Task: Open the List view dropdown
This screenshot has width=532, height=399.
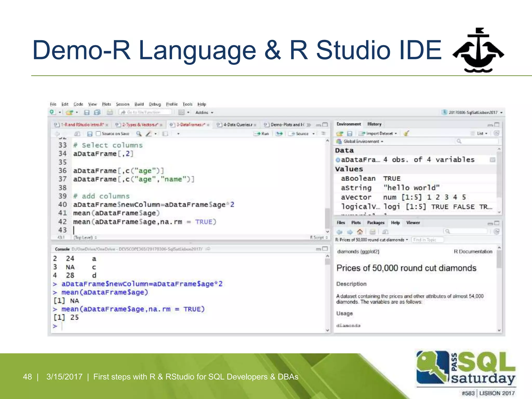Action: pyautogui.click(x=480, y=133)
